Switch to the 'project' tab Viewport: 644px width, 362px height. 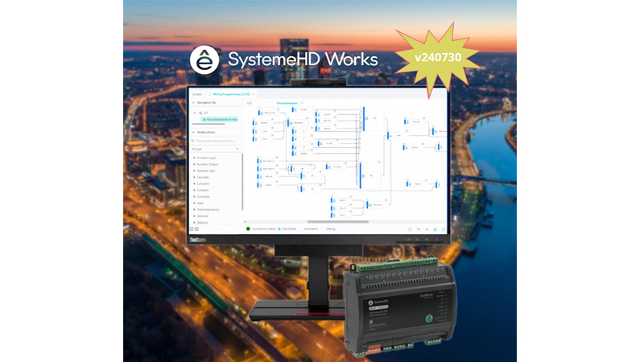197,94
